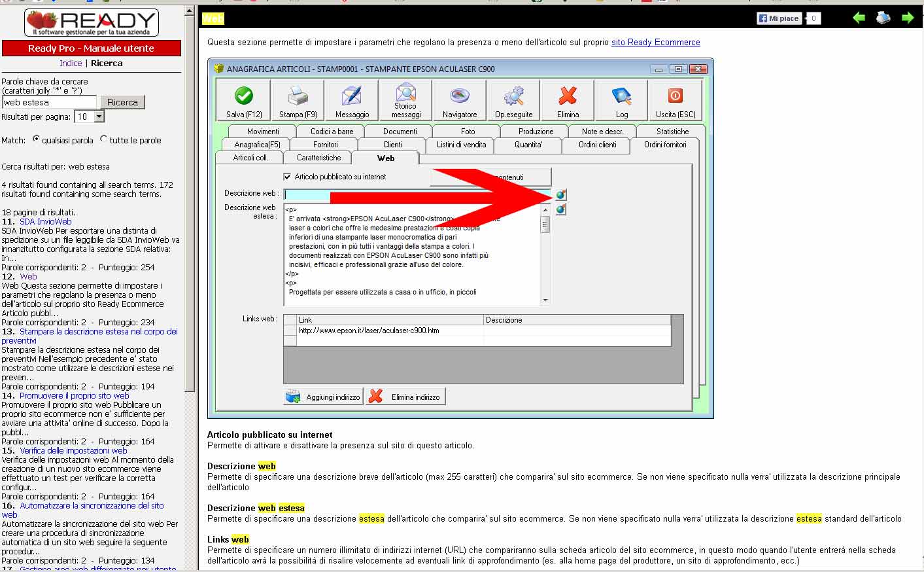Viewport: 924px width, 572px height.
Task: Open search result 12 titled Web
Action: pyautogui.click(x=28, y=277)
